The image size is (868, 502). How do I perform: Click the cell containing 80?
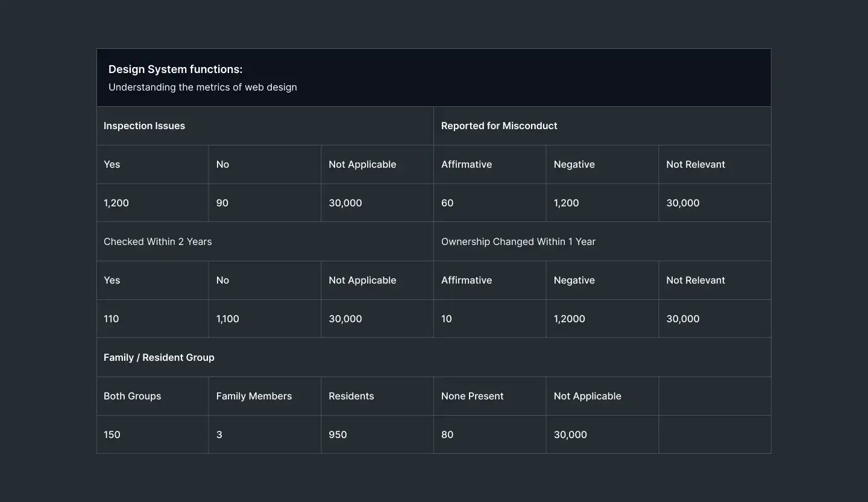click(447, 435)
